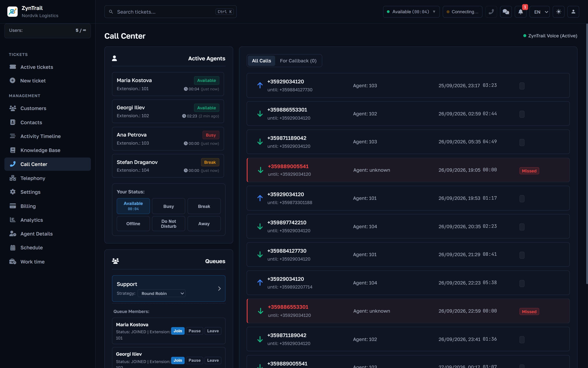The image size is (588, 368).
Task: Check the box for the 26/09/2026, 23:41 call
Action: [522, 340]
